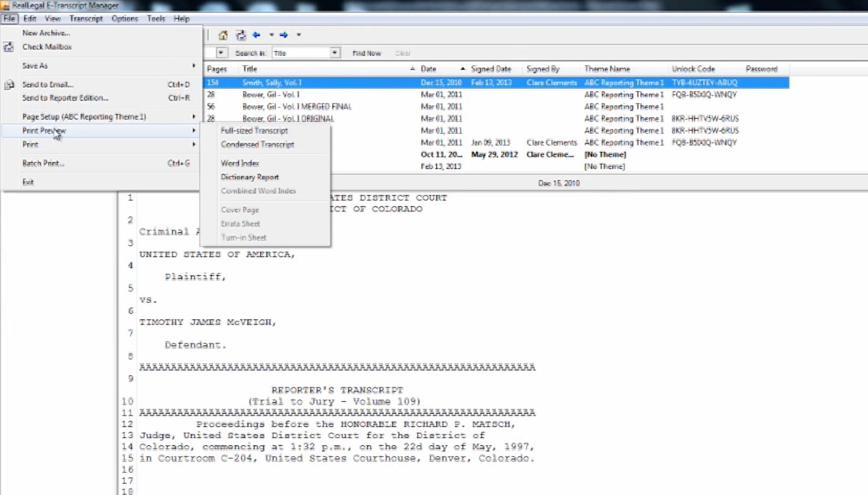
Task: Click the blue Back arrow icon
Action: point(256,35)
